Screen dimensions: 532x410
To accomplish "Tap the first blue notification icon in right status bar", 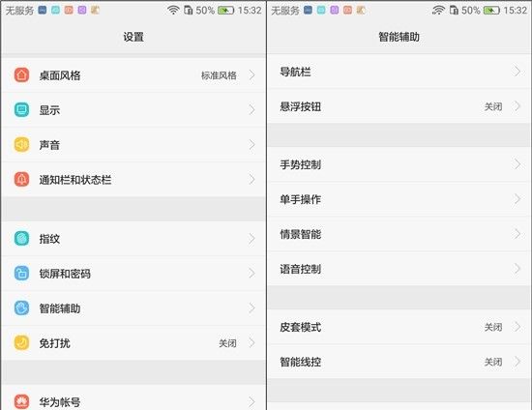I will point(308,11).
